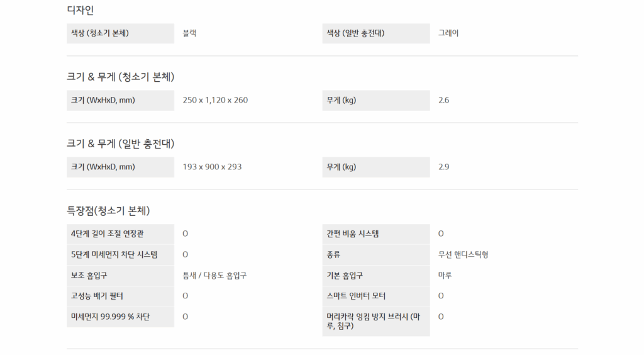Click the 고성능 배기 필터 label
Image resolution: width=644 pixels, height=355 pixels.
[99, 296]
